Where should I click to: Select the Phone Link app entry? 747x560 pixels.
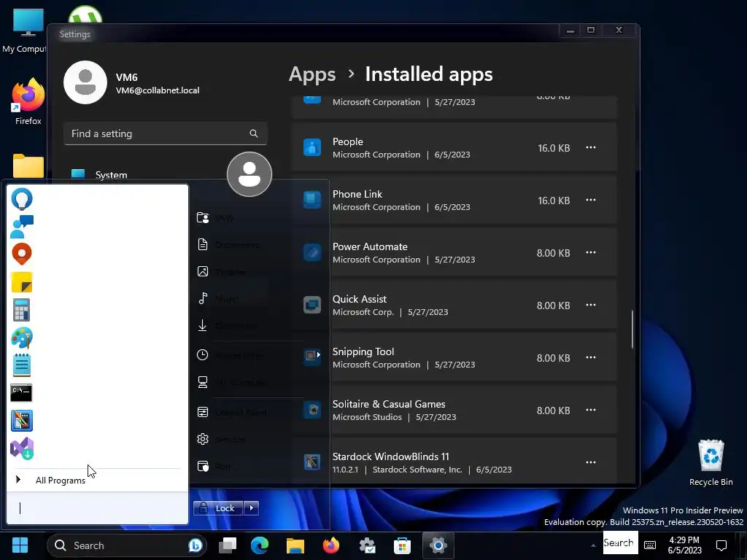coord(454,200)
